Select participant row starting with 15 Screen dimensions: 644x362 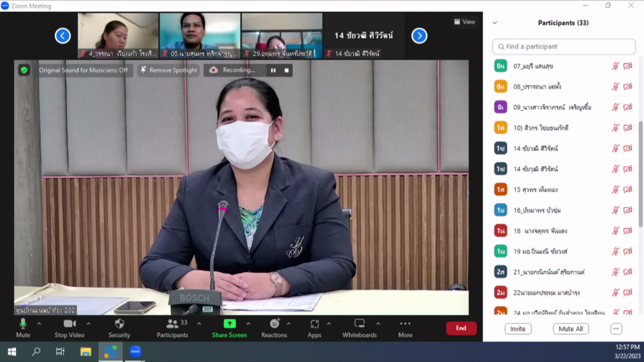point(564,190)
